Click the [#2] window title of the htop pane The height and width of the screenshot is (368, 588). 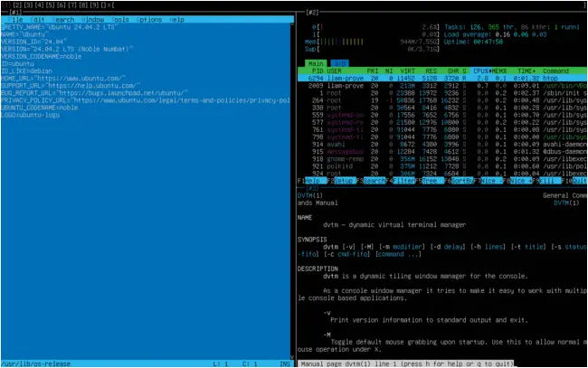312,12
